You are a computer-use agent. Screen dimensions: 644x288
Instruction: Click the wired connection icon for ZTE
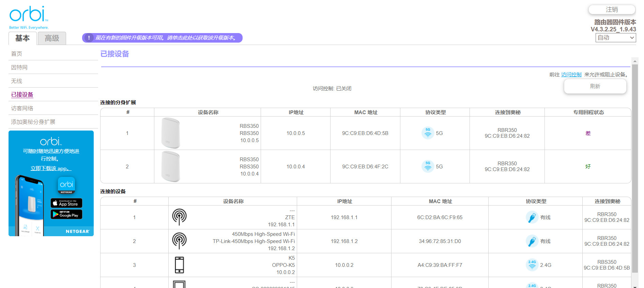click(x=532, y=217)
